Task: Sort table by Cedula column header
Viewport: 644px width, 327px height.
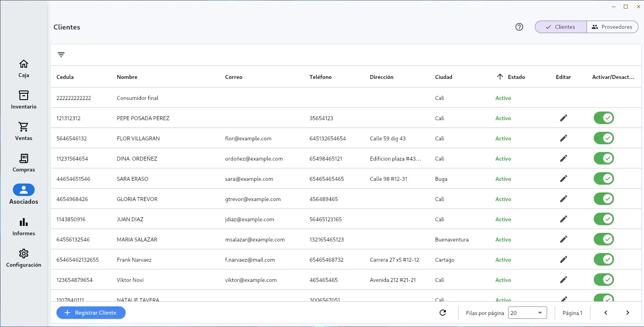Action: [x=65, y=77]
